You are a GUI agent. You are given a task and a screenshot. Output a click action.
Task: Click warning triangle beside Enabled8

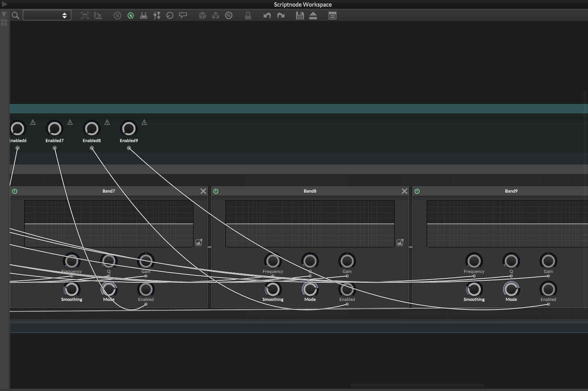[x=107, y=122]
